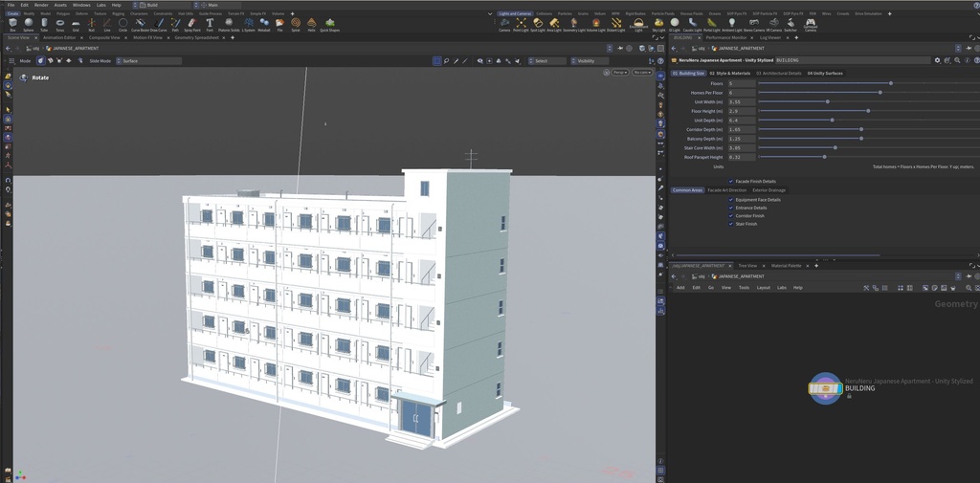This screenshot has height=483, width=980.
Task: Click the Floor Height value field
Action: coord(742,111)
